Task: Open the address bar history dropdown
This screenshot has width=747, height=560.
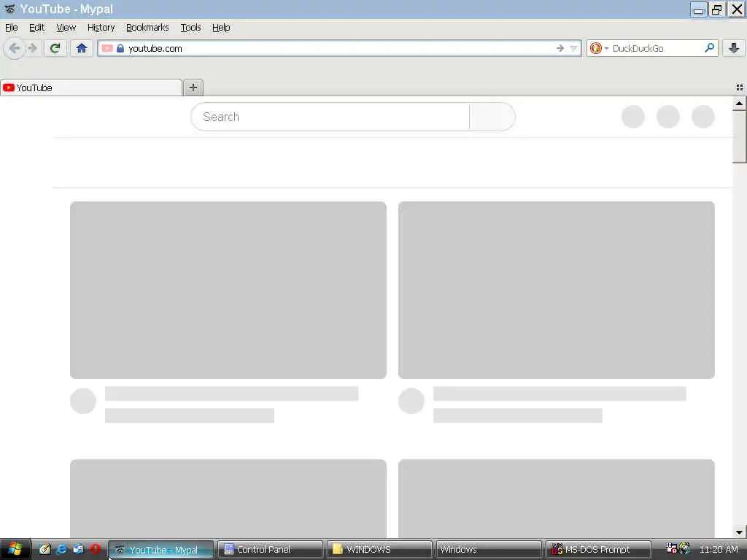Action: pyautogui.click(x=573, y=48)
